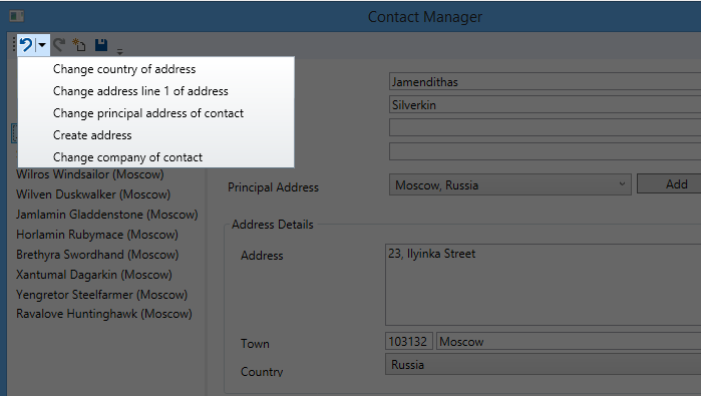
Task: Click the toolbar drag grip handle
Action: tap(14, 45)
